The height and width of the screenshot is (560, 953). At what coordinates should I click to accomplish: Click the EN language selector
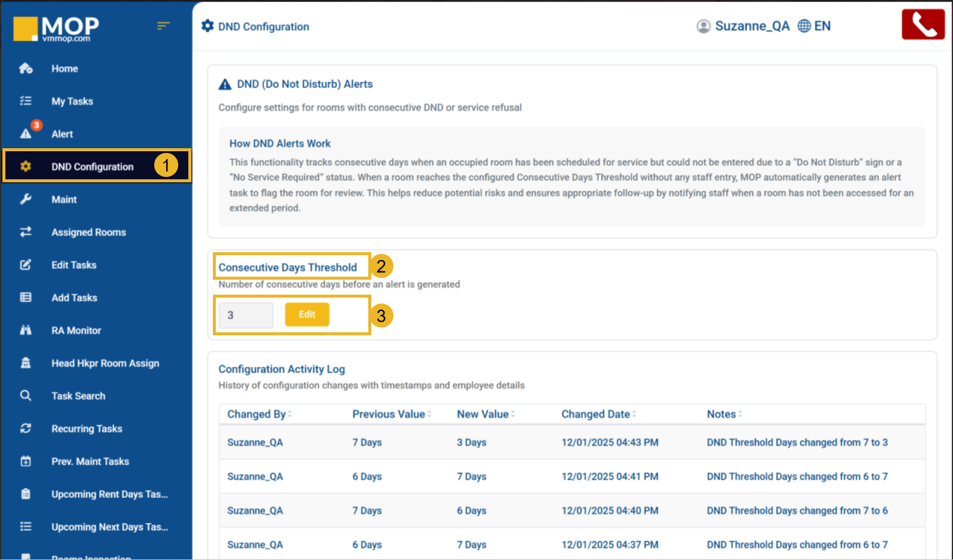coord(822,26)
